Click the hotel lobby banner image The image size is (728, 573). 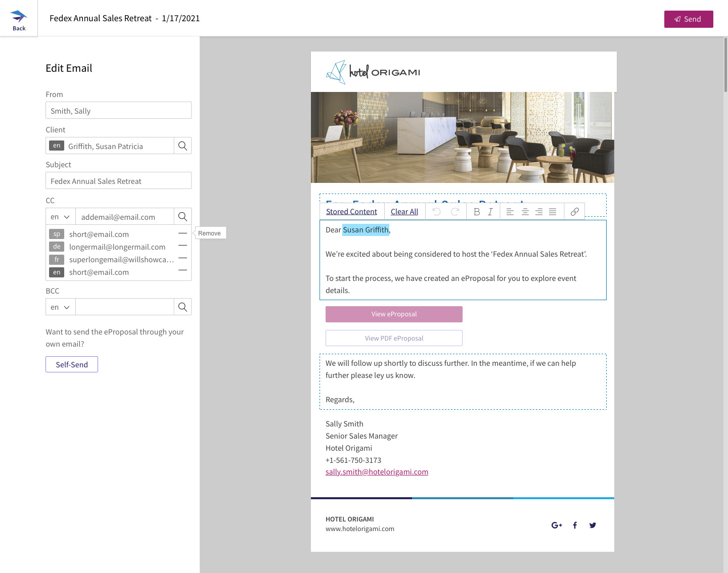(463, 137)
